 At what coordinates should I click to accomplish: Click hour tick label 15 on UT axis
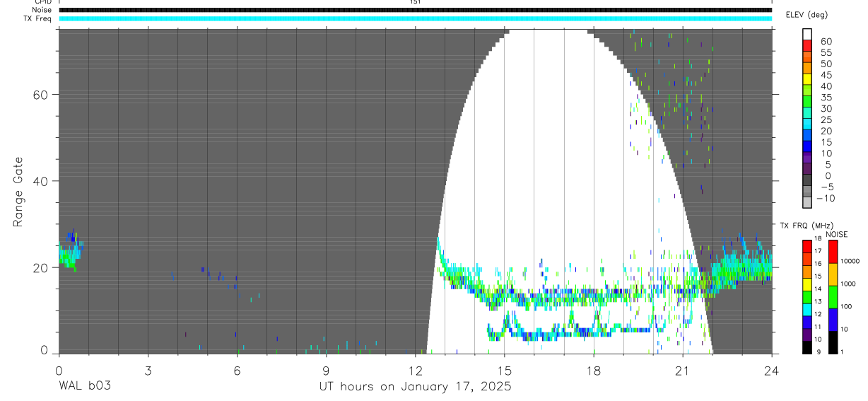(504, 370)
